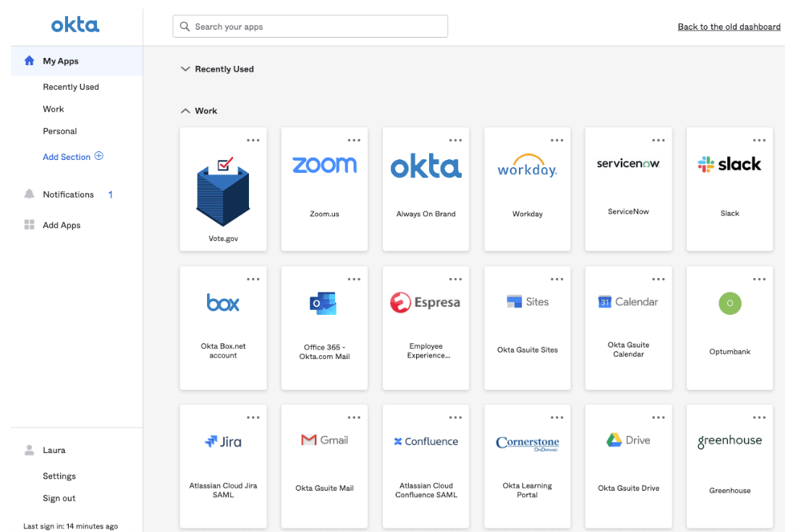Click the Vote.gov ballot box icon

[x=223, y=190]
